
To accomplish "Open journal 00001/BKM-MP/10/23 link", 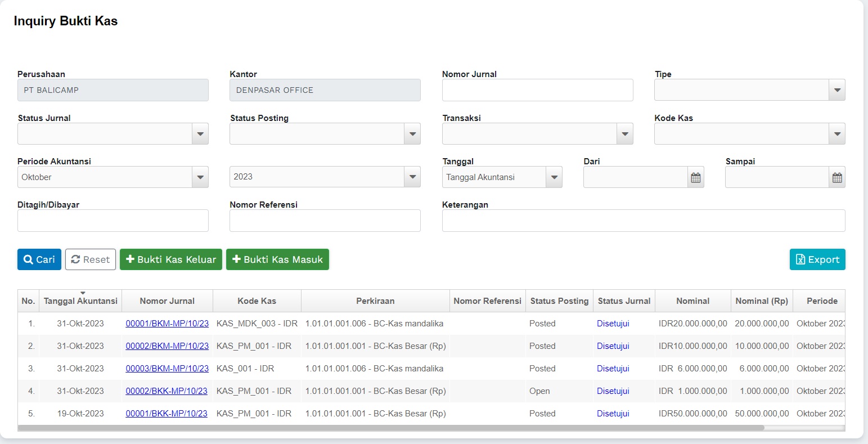I will (x=167, y=324).
